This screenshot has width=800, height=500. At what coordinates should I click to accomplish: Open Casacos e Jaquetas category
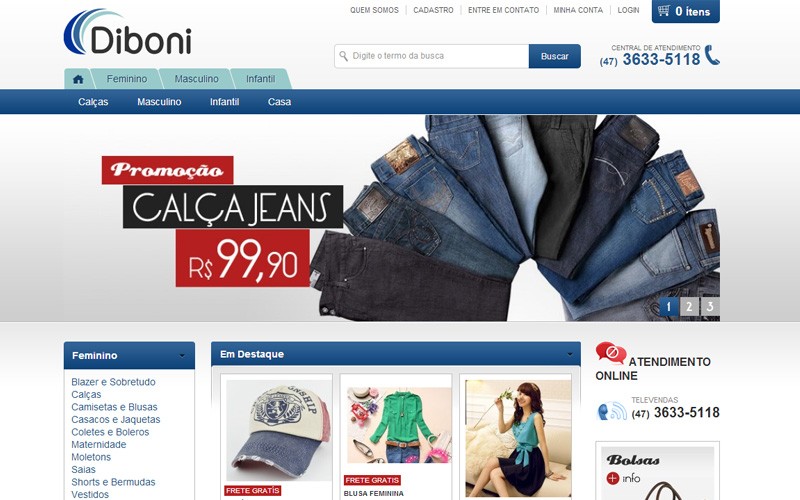[x=116, y=419]
